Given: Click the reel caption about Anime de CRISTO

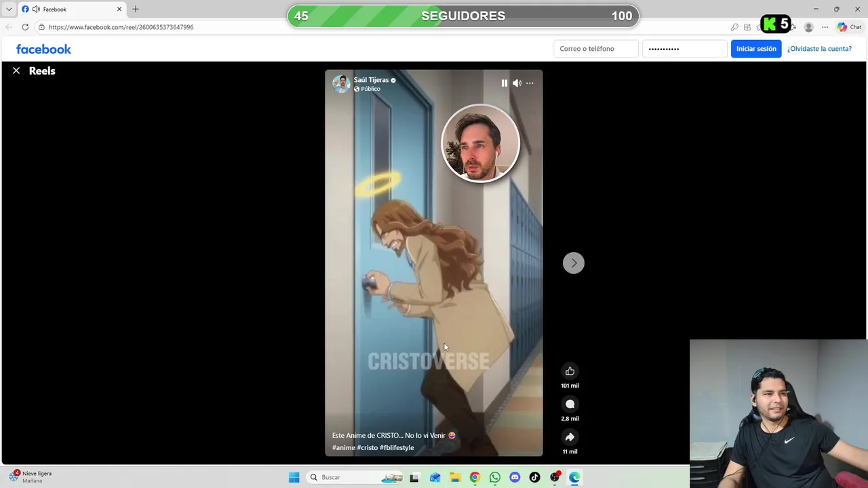Looking at the screenshot, I should click(x=393, y=435).
